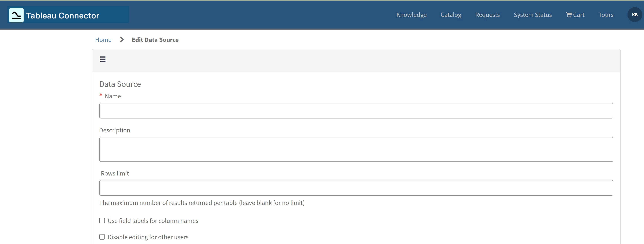The image size is (644, 244).
Task: Open the Catalog section
Action: 451,15
